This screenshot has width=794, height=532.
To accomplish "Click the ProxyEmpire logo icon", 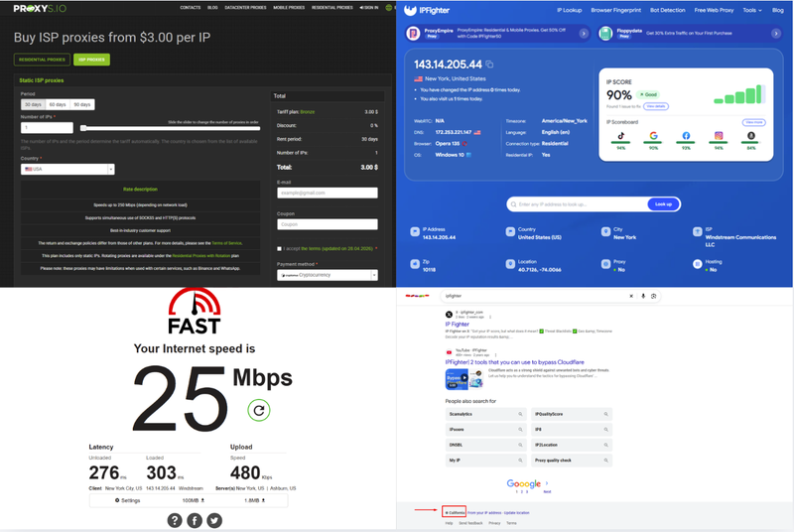I will click(x=413, y=34).
